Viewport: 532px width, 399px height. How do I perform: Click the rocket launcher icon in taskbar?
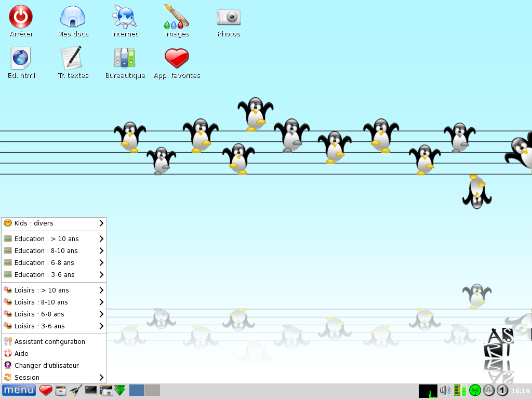76,390
